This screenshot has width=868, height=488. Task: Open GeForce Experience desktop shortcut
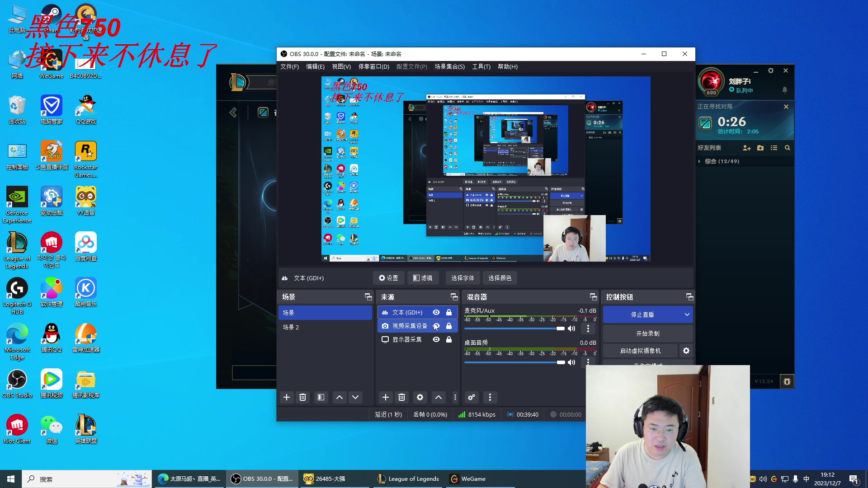[x=17, y=205]
